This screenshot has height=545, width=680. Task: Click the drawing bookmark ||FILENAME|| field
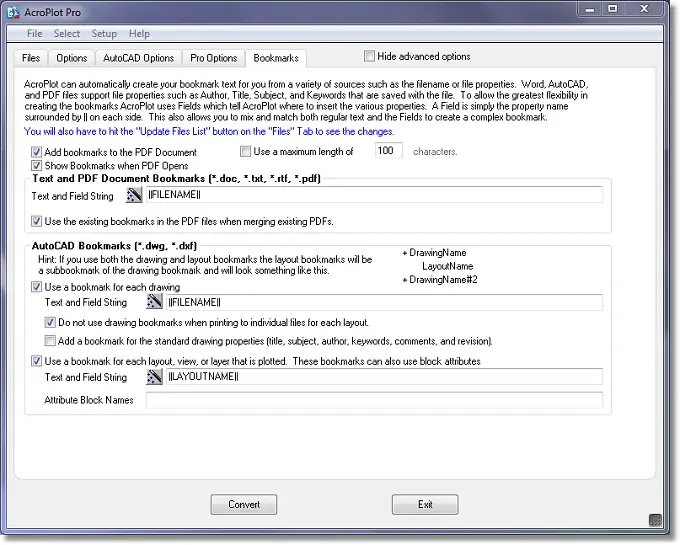(384, 302)
